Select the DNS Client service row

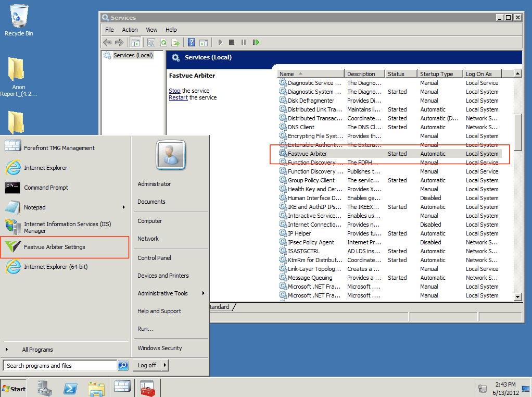389,127
